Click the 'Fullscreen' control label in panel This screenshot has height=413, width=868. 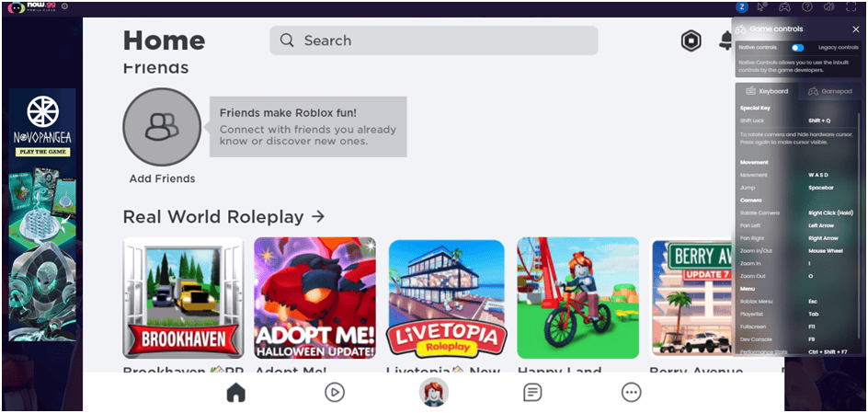tap(753, 327)
